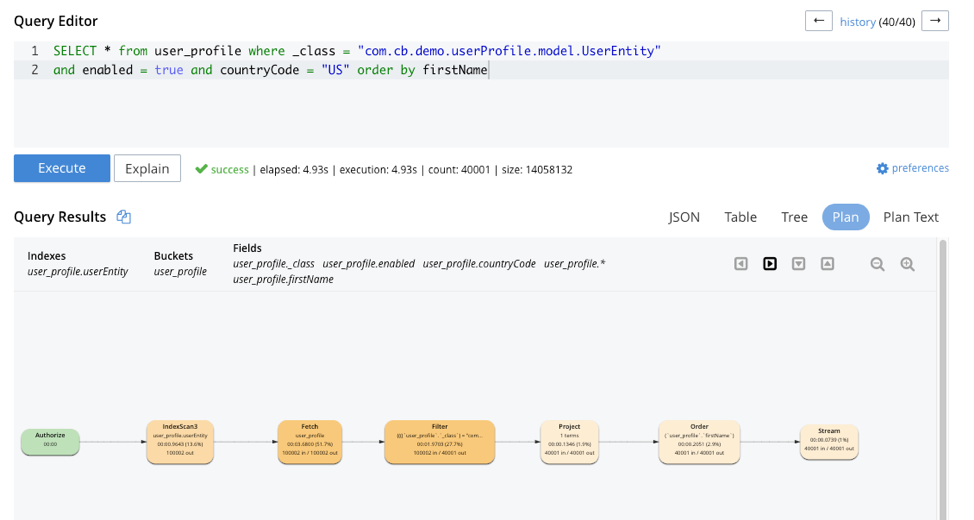Go to next query in history
This screenshot has height=520, width=974.
coord(934,21)
